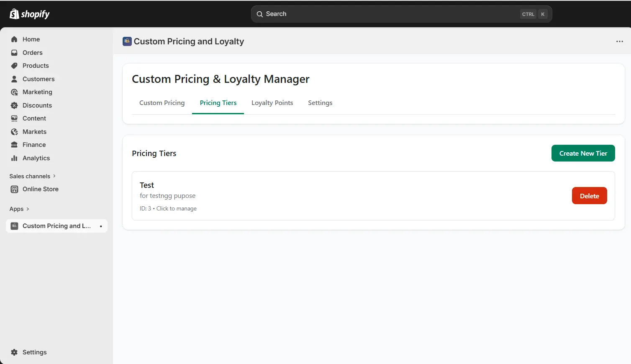631x364 pixels.
Task: Click the Shopify logo
Action: 29,14
